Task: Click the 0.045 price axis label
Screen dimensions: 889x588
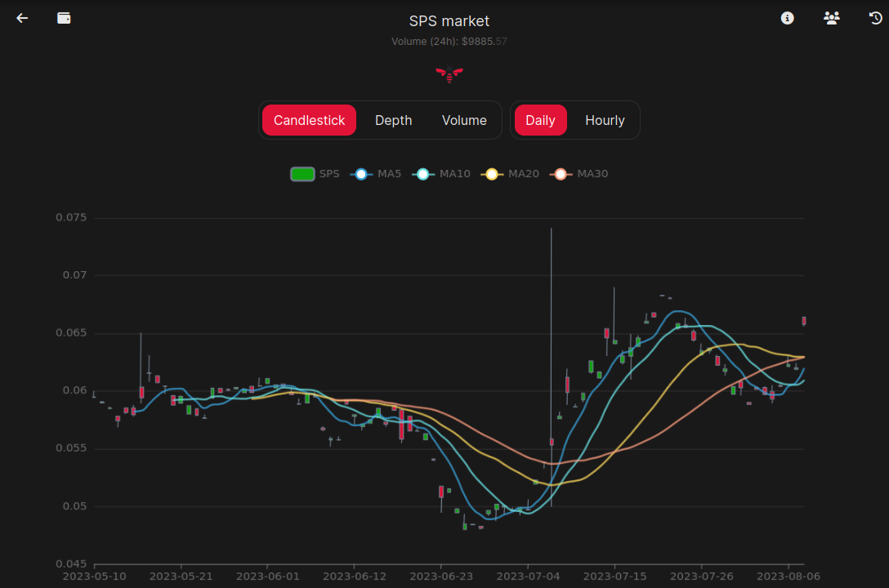Action: (71, 563)
